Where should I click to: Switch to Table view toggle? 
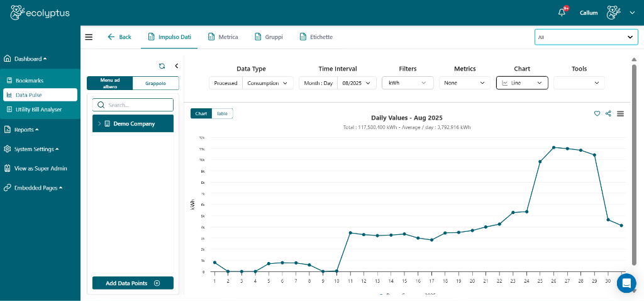point(222,113)
